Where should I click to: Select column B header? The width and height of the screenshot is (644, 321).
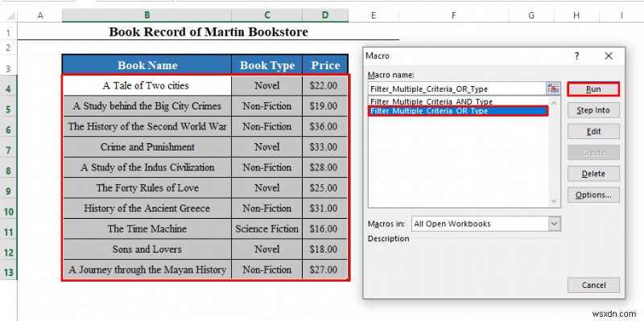coord(147,15)
